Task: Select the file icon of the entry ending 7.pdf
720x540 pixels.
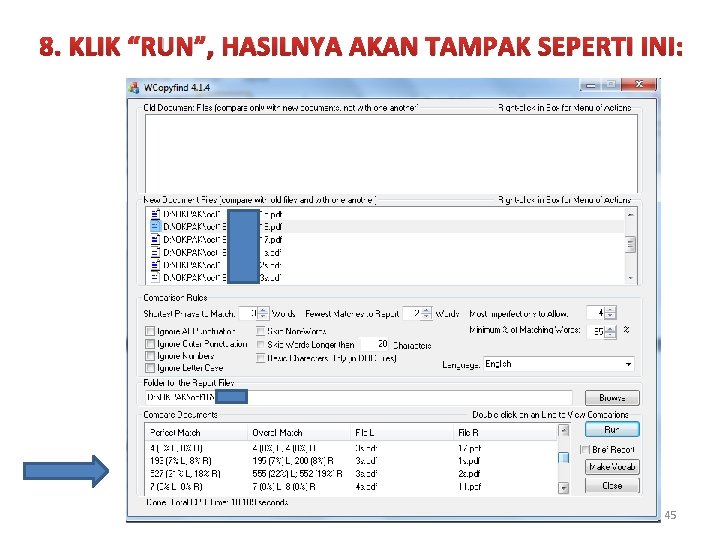Action: click(155, 239)
